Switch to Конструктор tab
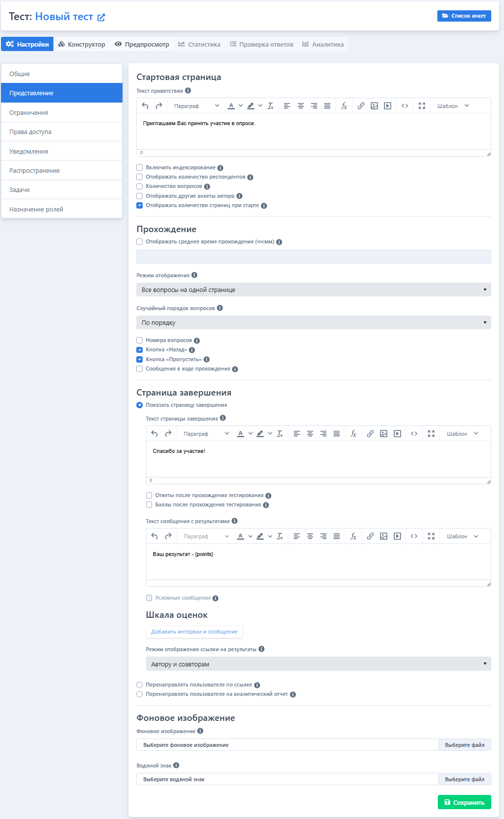 [81, 44]
